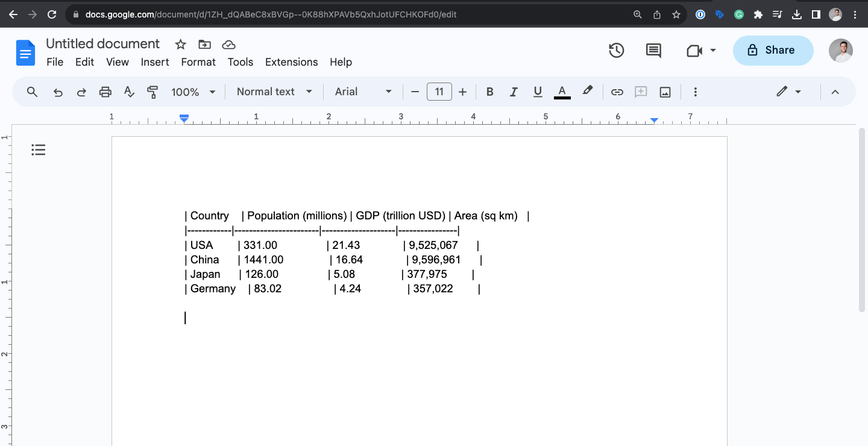Click spelling and grammar check icon
This screenshot has height=446, width=868.
point(129,92)
